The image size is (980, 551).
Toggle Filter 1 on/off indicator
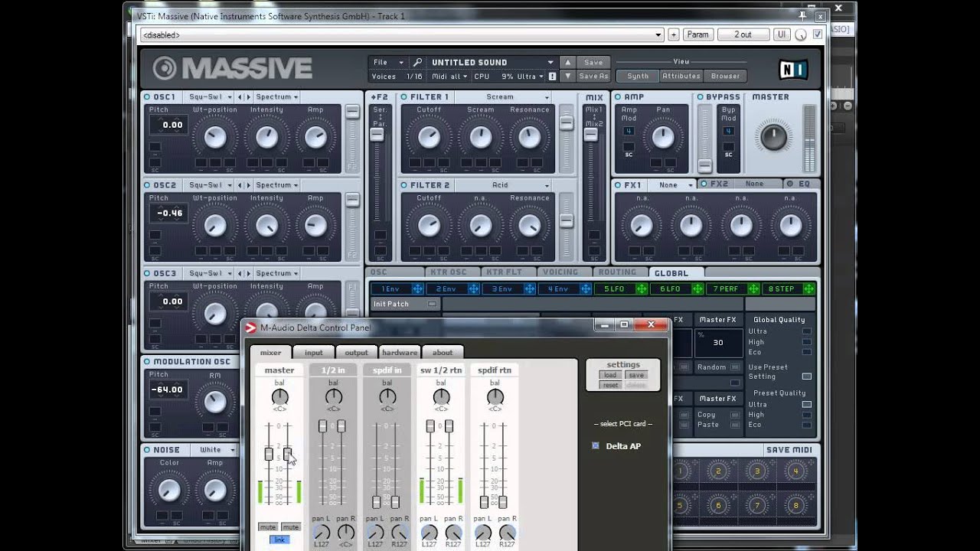405,97
